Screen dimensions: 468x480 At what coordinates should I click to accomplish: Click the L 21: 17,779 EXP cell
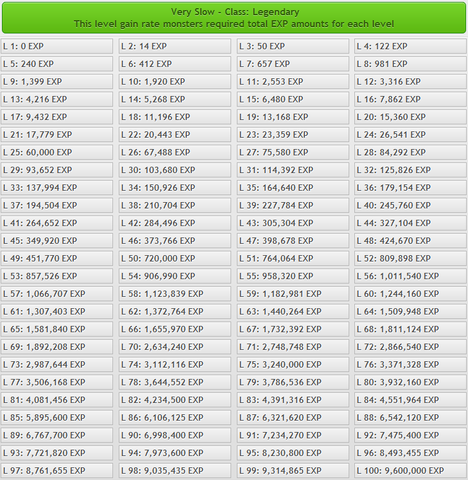(57, 135)
